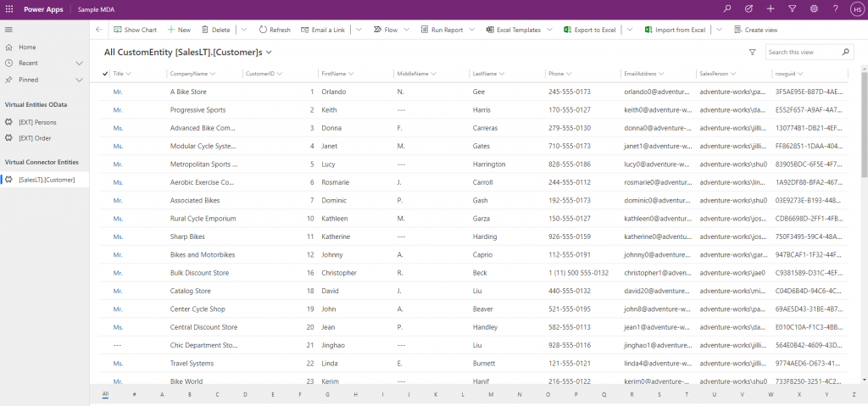Jump to # in the index bar
868x406 pixels.
[134, 395]
